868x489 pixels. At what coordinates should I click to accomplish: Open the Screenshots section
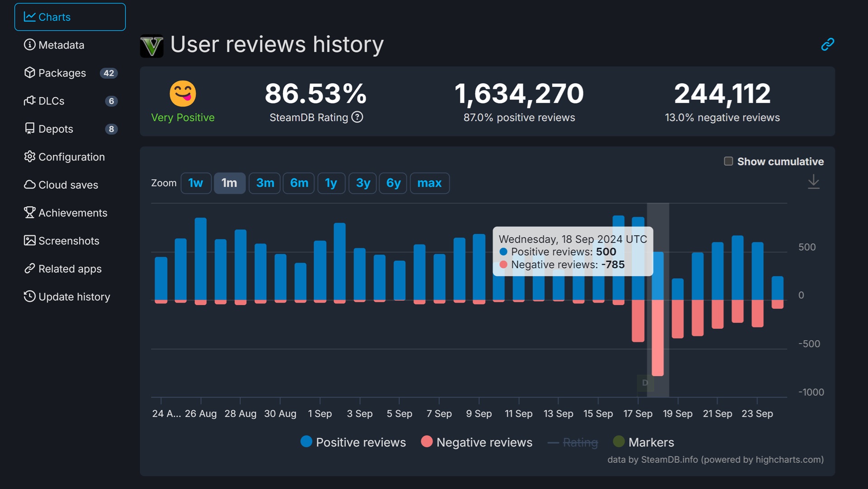click(x=69, y=240)
